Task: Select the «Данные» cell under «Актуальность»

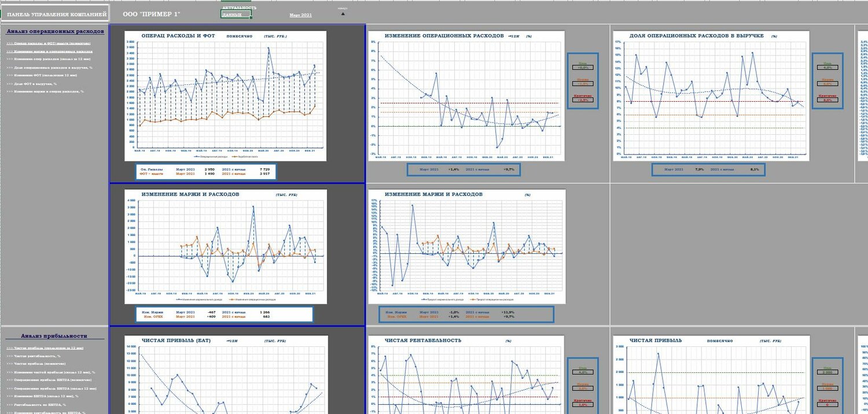Action: (x=236, y=14)
